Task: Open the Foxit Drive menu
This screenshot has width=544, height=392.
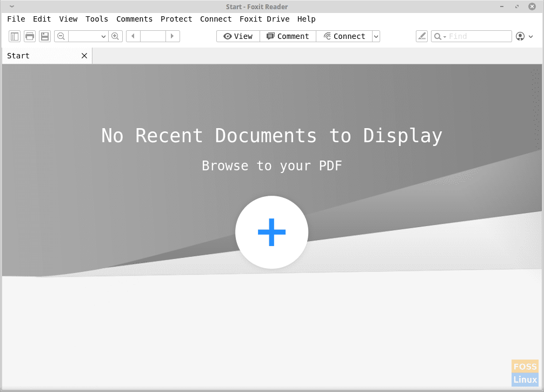Action: point(264,19)
